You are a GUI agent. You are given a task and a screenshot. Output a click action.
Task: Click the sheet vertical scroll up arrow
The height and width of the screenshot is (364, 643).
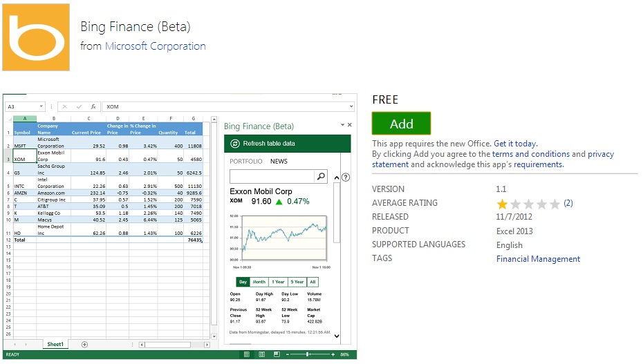(x=214, y=119)
